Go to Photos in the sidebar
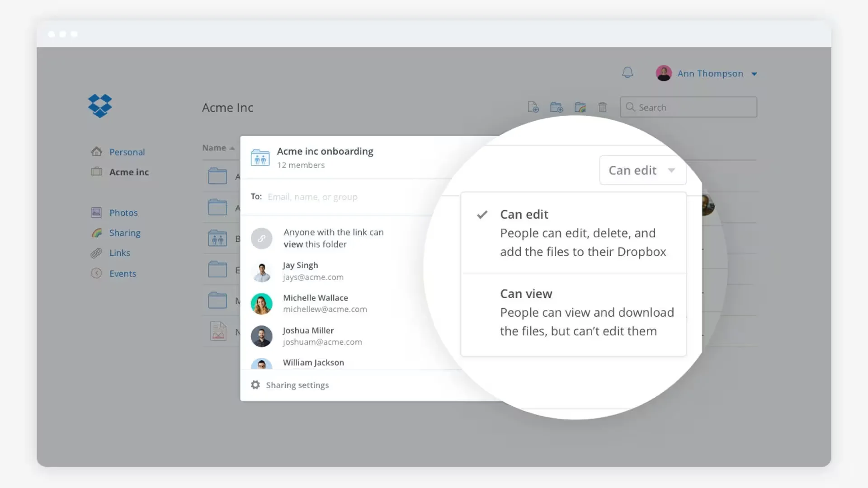This screenshot has height=488, width=868. click(123, 213)
